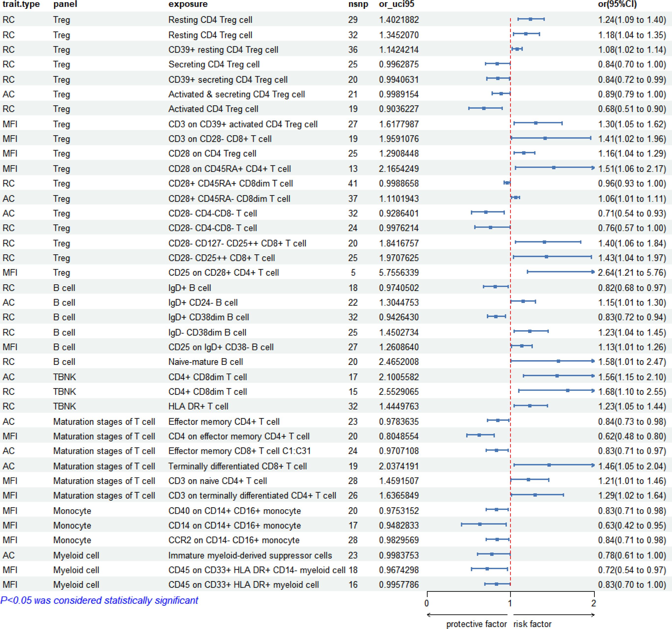This screenshot has width=672, height=629.
Task: Click the 'exposure' column header
Action: pos(188,4)
